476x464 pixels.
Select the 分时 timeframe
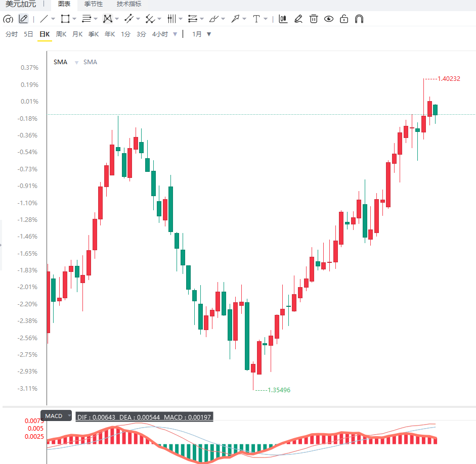(x=12, y=34)
